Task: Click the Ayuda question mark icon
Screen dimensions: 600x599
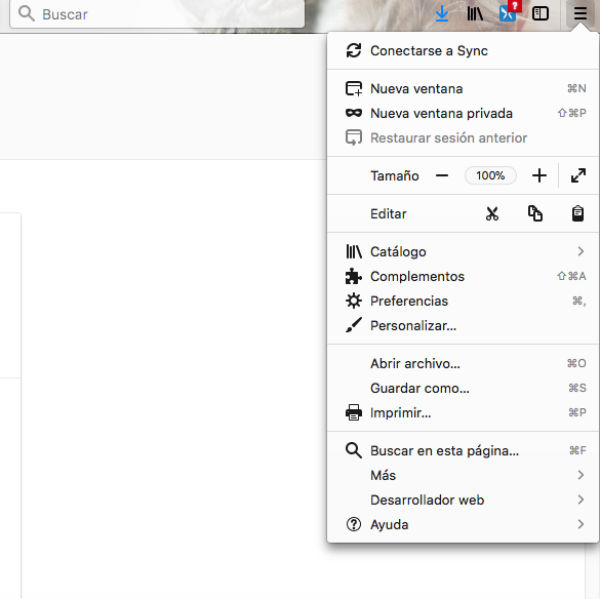Action: click(354, 524)
